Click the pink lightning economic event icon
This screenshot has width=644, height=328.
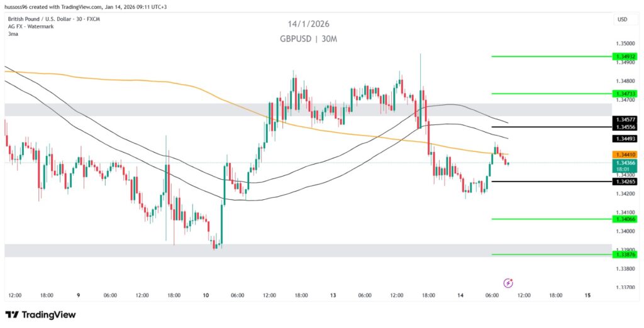click(508, 283)
